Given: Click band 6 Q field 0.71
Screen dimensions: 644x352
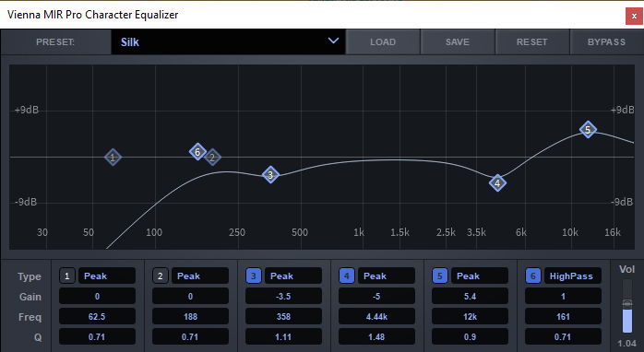Looking at the screenshot, I should coord(564,337).
